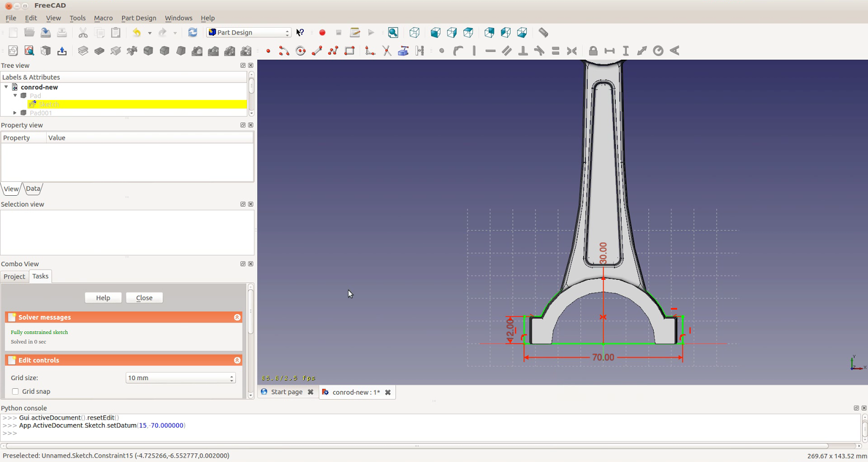Switch to the Start page tab
This screenshot has height=462, width=868.
point(287,392)
